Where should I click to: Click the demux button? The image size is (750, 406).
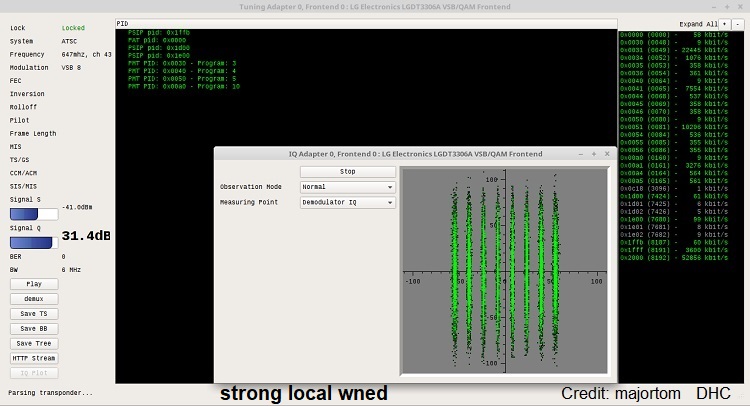coord(34,298)
